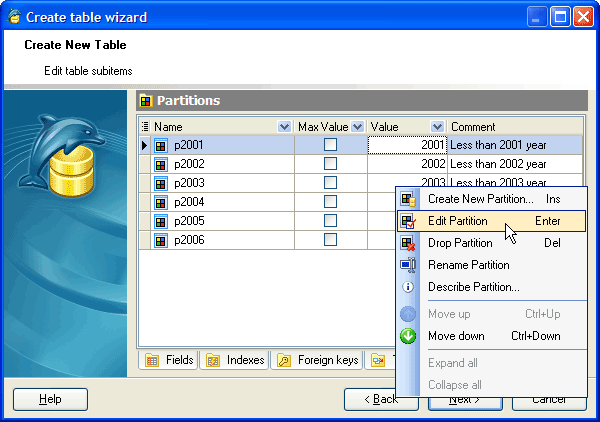Maximize the Create table wizard window
Image resolution: width=600 pixels, height=422 pixels.
560,17
